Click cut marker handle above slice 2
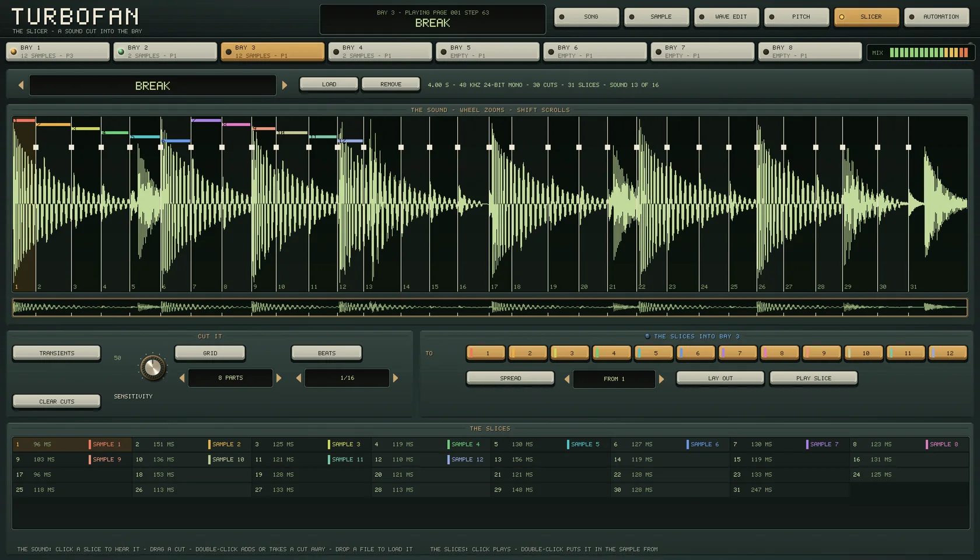This screenshot has width=980, height=560. [36, 148]
